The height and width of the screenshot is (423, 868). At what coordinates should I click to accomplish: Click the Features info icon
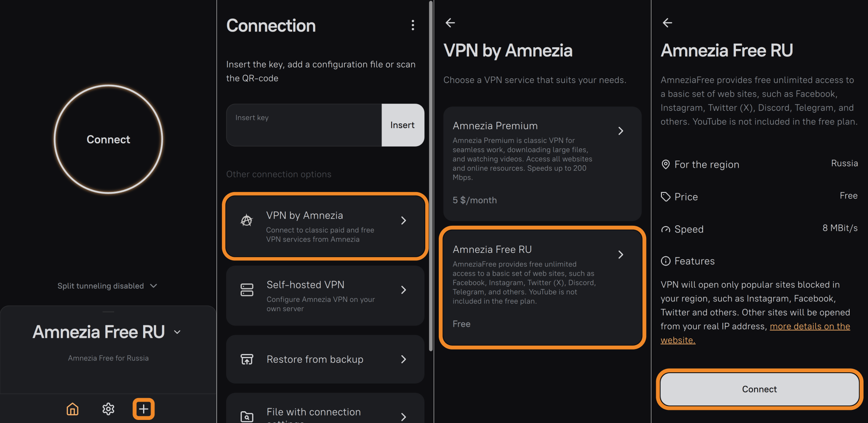point(665,261)
